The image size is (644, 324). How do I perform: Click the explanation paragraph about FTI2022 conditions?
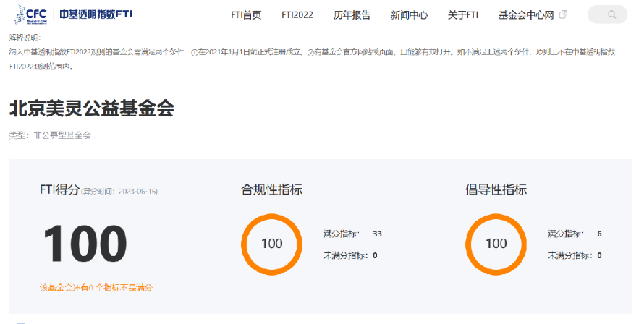point(312,59)
